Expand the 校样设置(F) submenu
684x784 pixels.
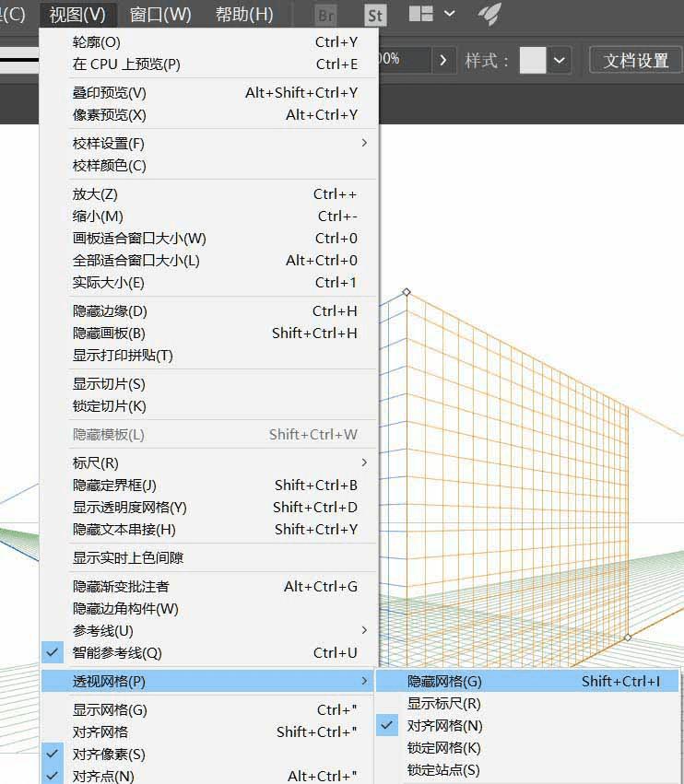209,143
